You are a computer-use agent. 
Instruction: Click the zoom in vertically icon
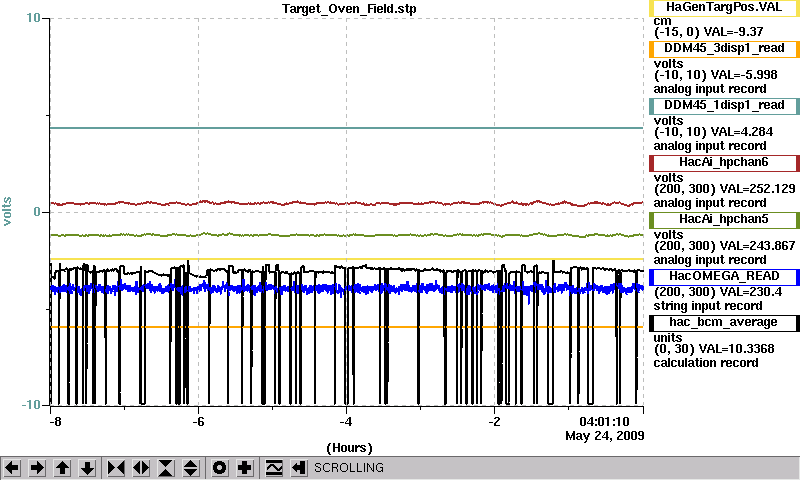click(166, 468)
